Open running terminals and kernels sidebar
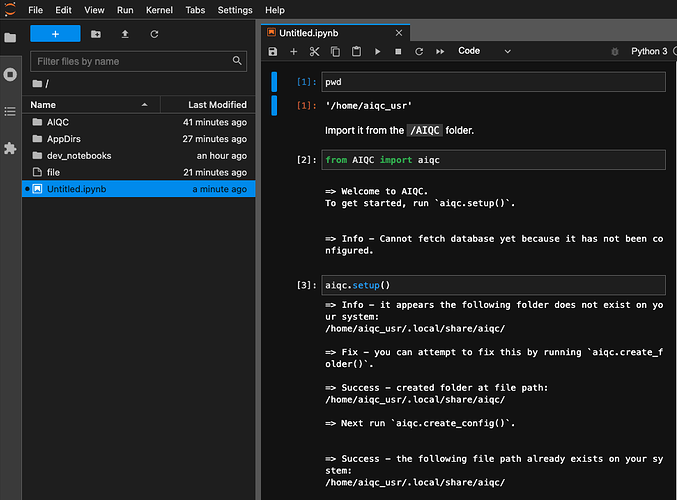This screenshot has width=677, height=500. click(x=10, y=75)
